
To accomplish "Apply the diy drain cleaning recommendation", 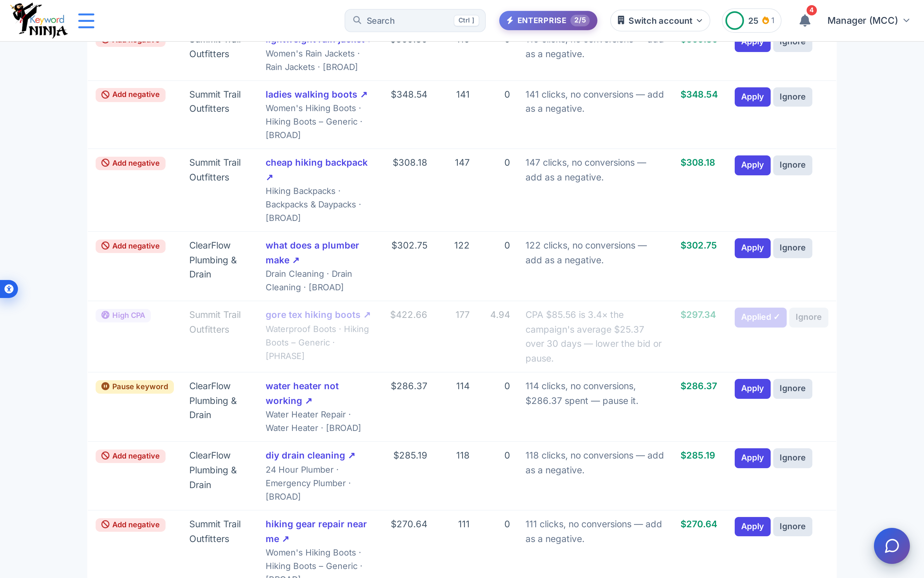I will (752, 458).
